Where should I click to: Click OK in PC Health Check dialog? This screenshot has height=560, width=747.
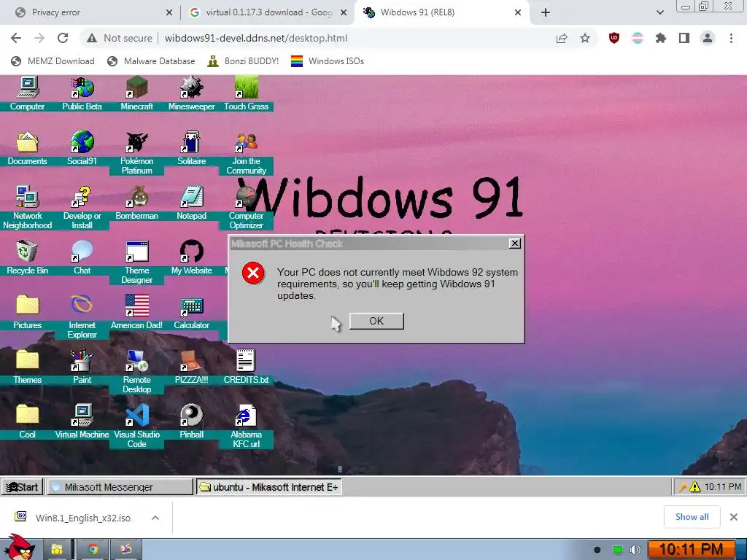pos(376,321)
